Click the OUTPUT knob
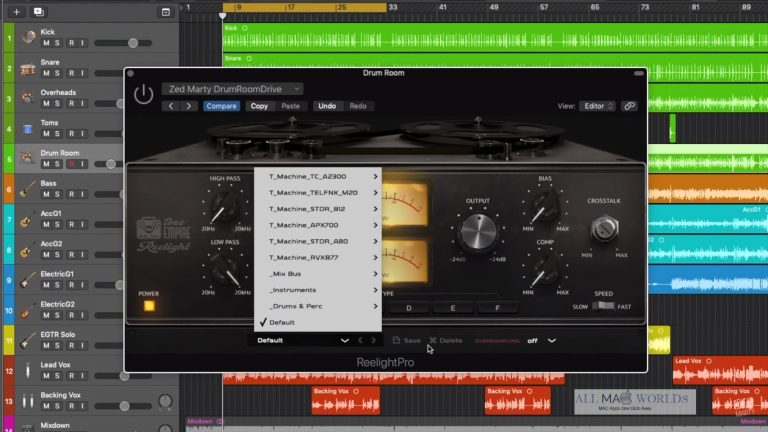Image resolution: width=768 pixels, height=432 pixels. (478, 231)
